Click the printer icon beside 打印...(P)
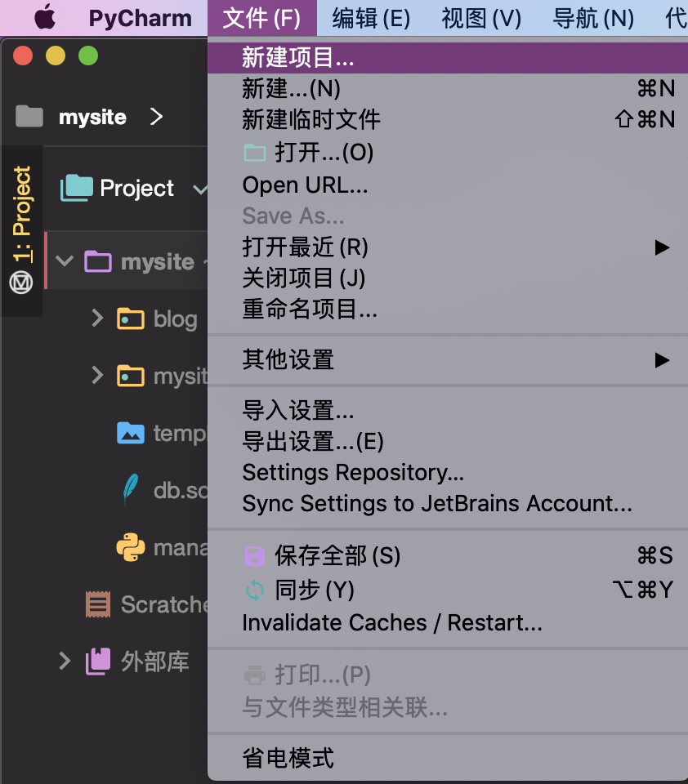This screenshot has height=784, width=688. point(255,675)
